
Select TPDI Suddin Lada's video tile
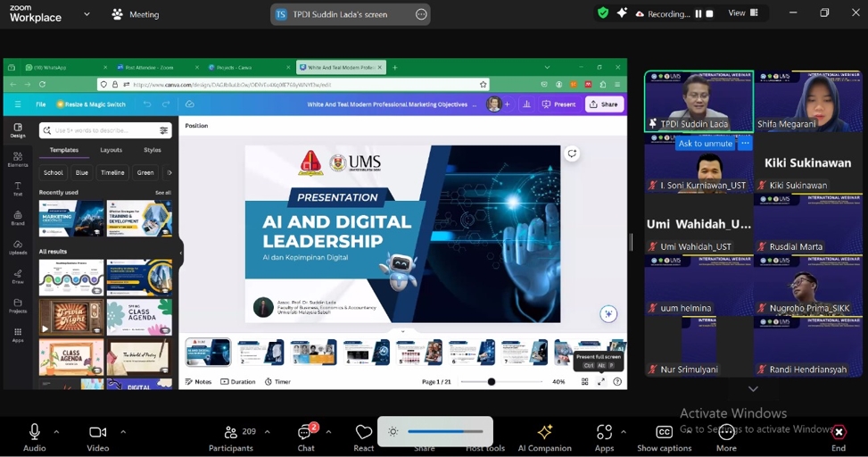click(699, 102)
